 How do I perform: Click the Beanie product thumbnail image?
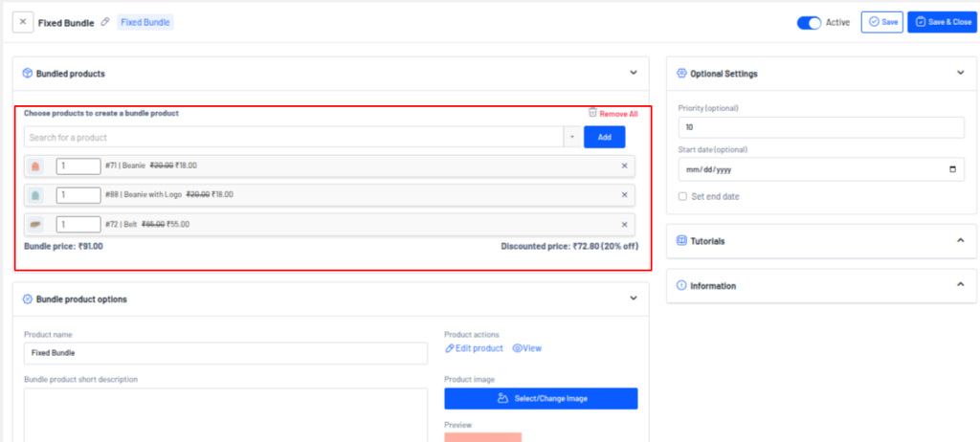pos(35,166)
